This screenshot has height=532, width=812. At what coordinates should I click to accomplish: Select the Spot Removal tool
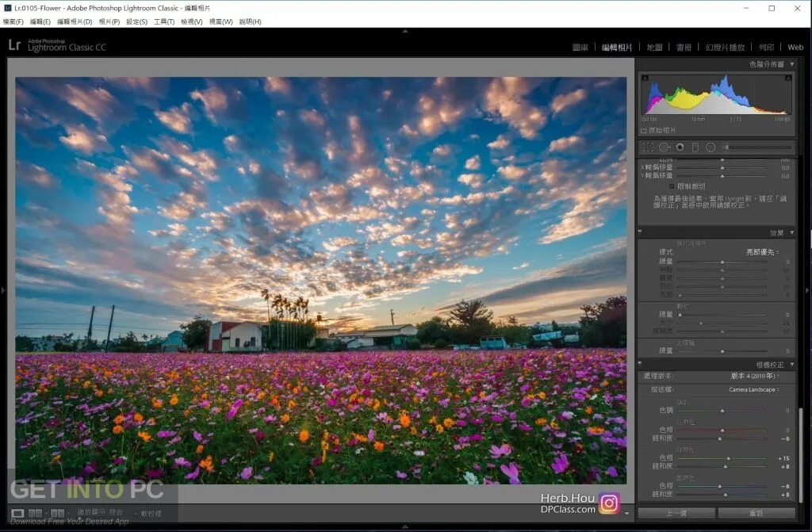click(664, 147)
